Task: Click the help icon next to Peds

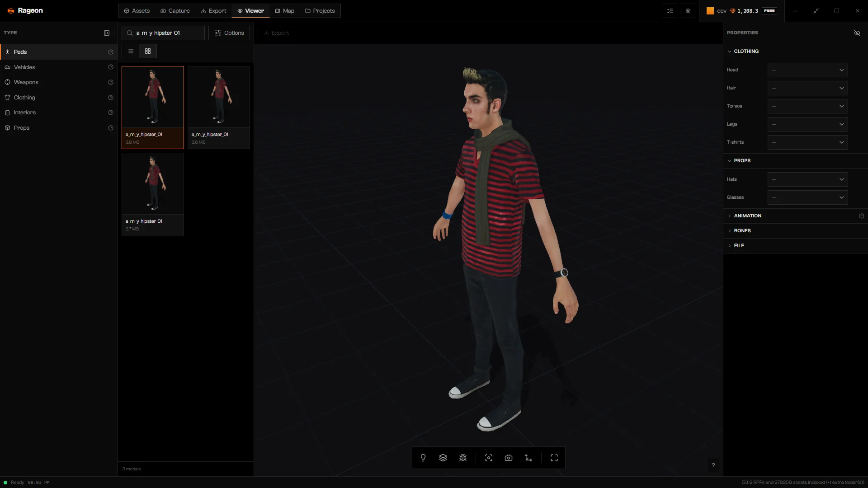Action: click(111, 52)
